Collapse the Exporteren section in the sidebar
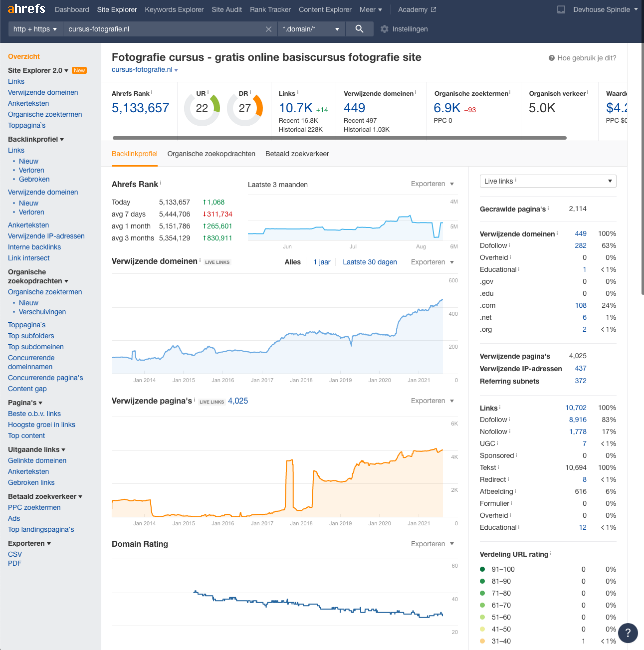644x650 pixels. click(x=29, y=543)
